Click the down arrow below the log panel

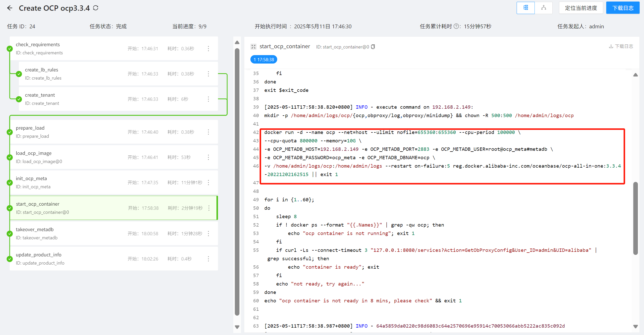237,327
